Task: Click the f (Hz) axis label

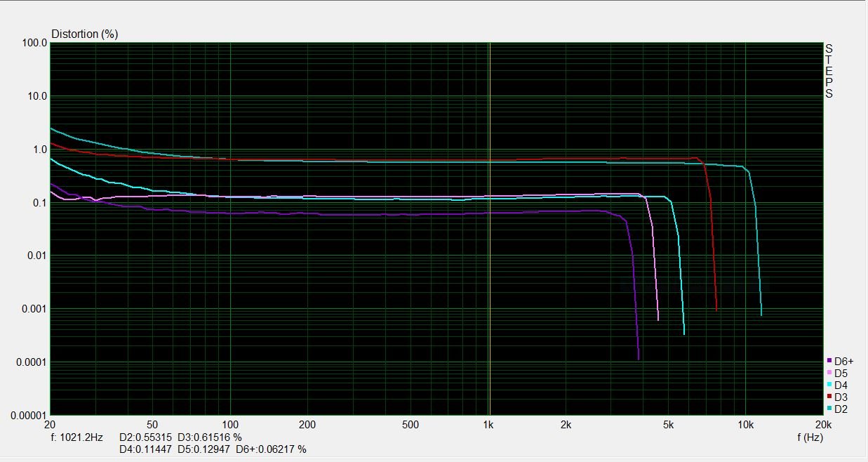Action: 810,437
